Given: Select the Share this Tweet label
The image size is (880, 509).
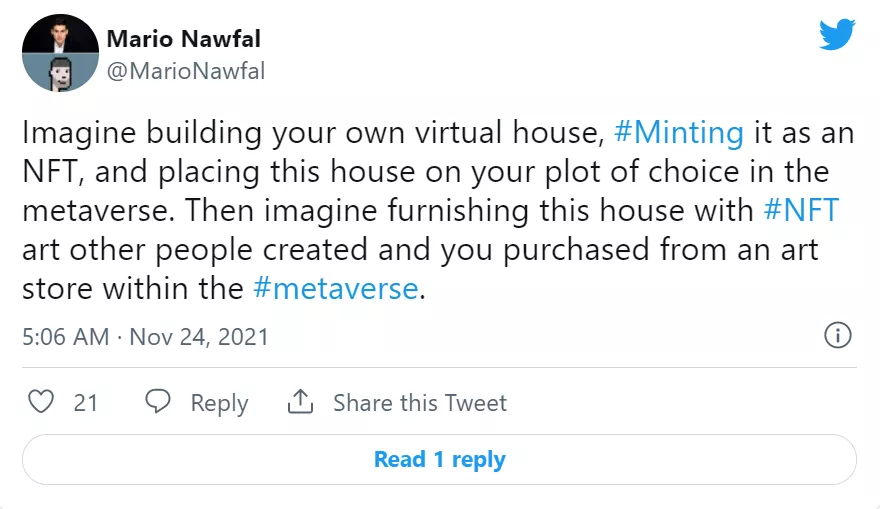Looking at the screenshot, I should point(420,403).
